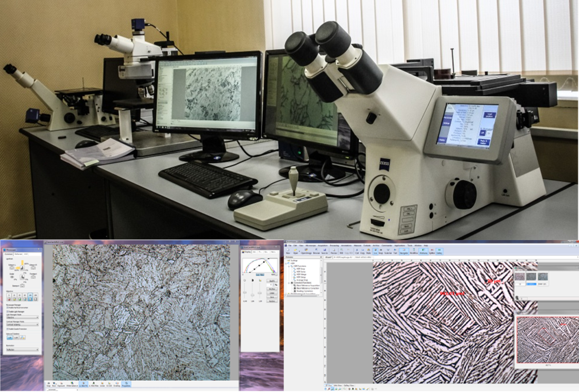Click the Overexposure toolbar icon

coord(117,384)
